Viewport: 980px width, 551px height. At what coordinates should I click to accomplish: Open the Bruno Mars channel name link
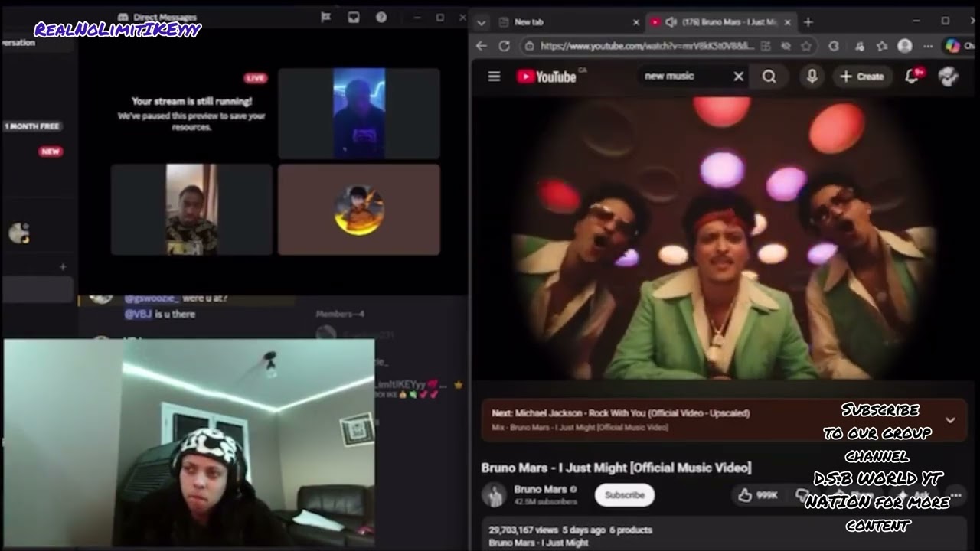coord(541,489)
